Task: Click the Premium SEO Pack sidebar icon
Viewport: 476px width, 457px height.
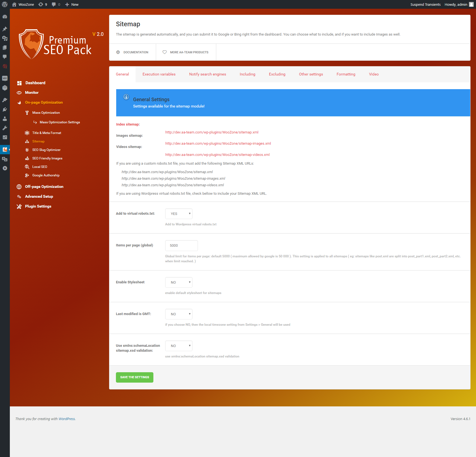Action: pyautogui.click(x=5, y=150)
